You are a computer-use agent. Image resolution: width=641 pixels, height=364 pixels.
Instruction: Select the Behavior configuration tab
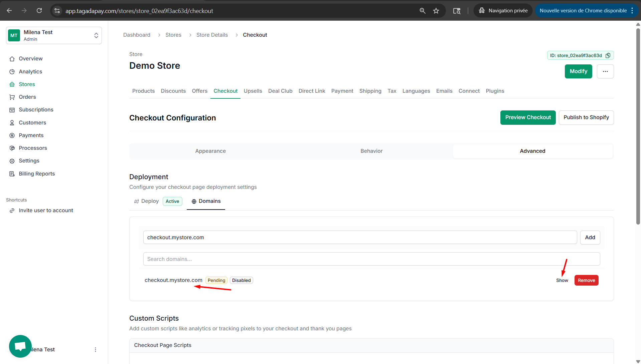click(x=371, y=151)
